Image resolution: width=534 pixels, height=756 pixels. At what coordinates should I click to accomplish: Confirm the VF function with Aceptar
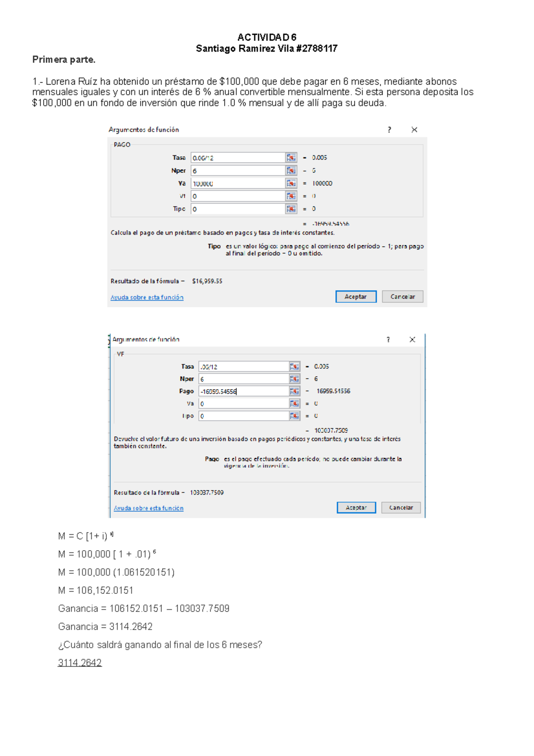click(x=356, y=508)
